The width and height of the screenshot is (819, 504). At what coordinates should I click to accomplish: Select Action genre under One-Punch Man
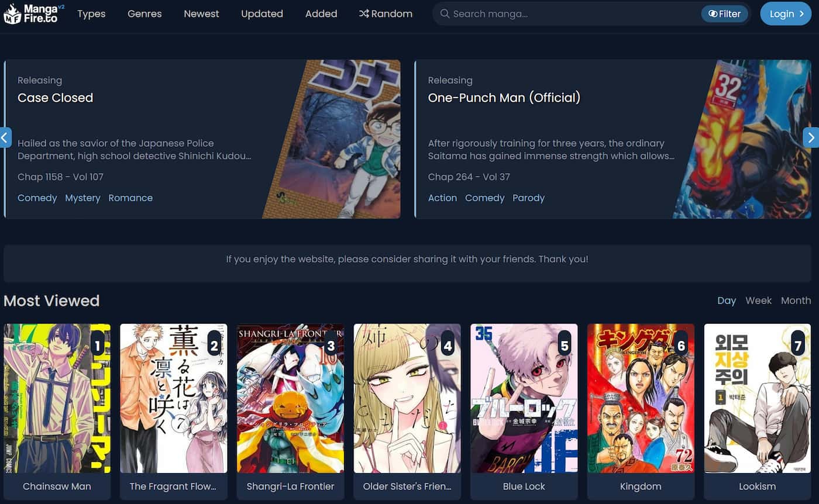click(442, 198)
